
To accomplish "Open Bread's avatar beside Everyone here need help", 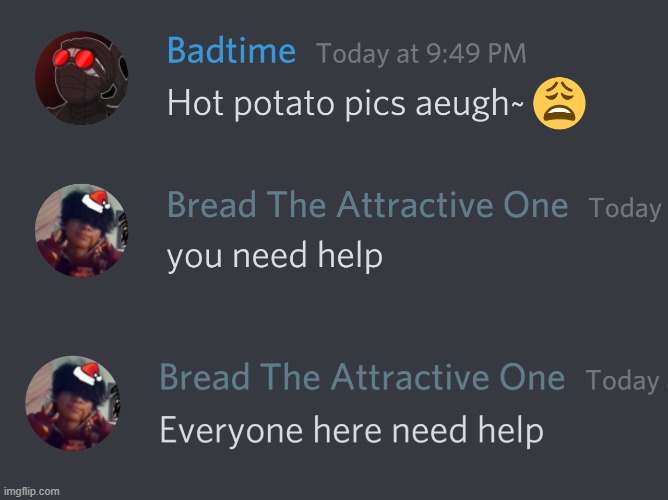I will pos(72,403).
